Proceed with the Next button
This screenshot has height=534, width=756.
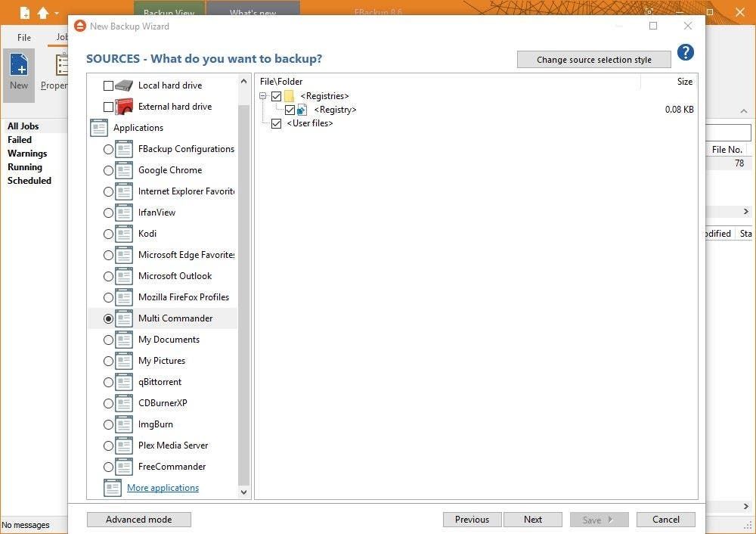tap(533, 520)
